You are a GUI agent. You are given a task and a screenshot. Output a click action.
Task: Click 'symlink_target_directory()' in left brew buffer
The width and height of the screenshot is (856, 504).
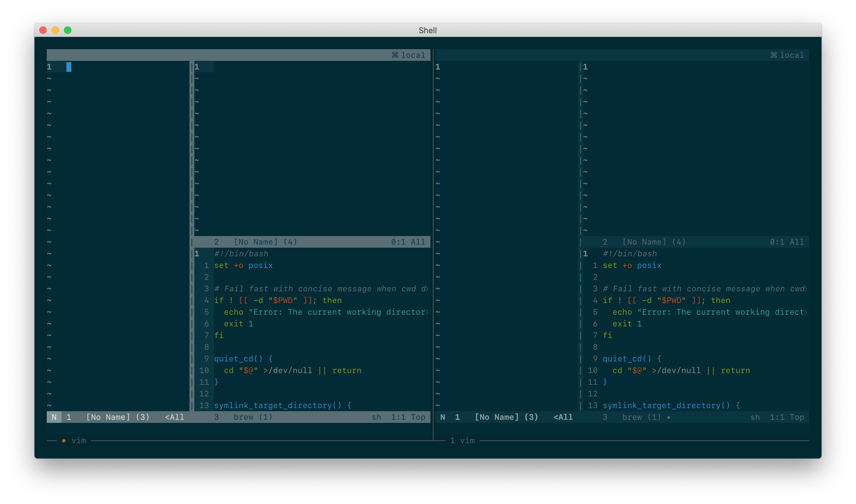[x=278, y=406]
